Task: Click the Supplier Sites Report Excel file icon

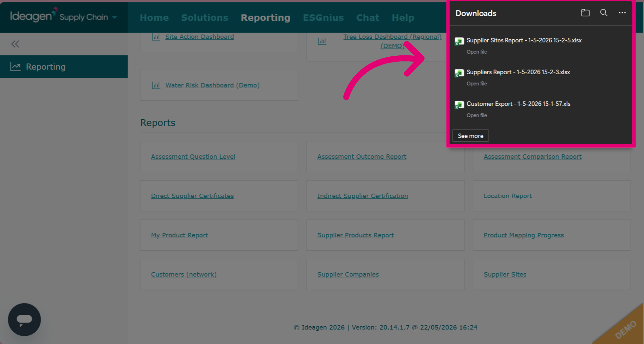Action: coord(459,41)
